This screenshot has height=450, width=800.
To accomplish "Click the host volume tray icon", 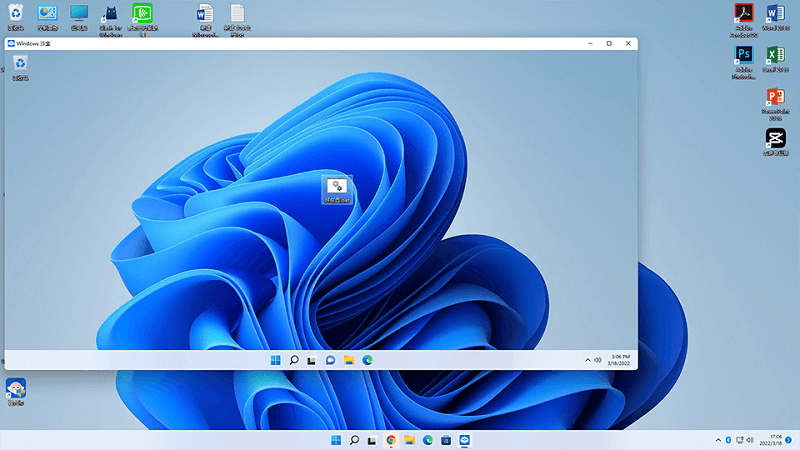I will point(749,440).
